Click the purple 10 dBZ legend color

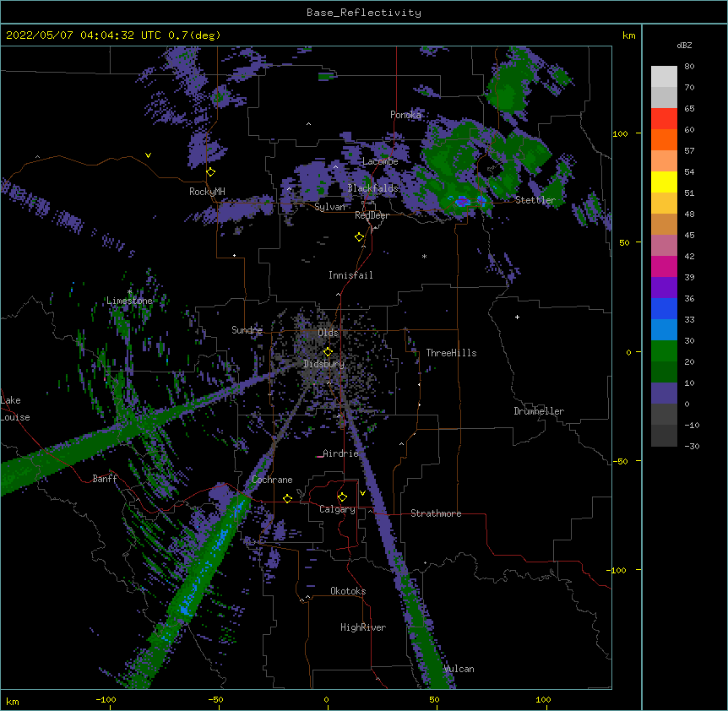(x=664, y=393)
